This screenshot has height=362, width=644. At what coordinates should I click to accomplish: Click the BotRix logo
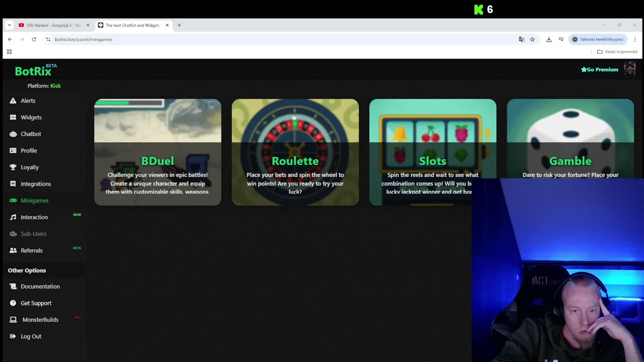(36, 70)
